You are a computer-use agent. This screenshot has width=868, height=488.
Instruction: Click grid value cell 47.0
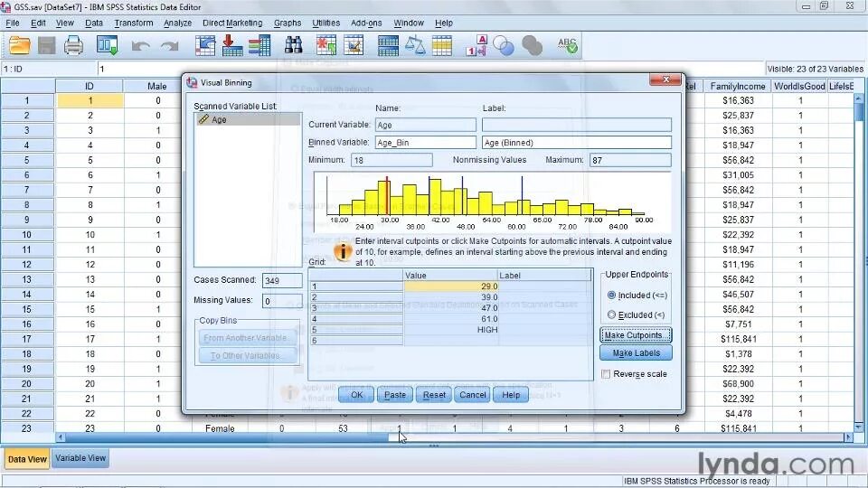[451, 307]
